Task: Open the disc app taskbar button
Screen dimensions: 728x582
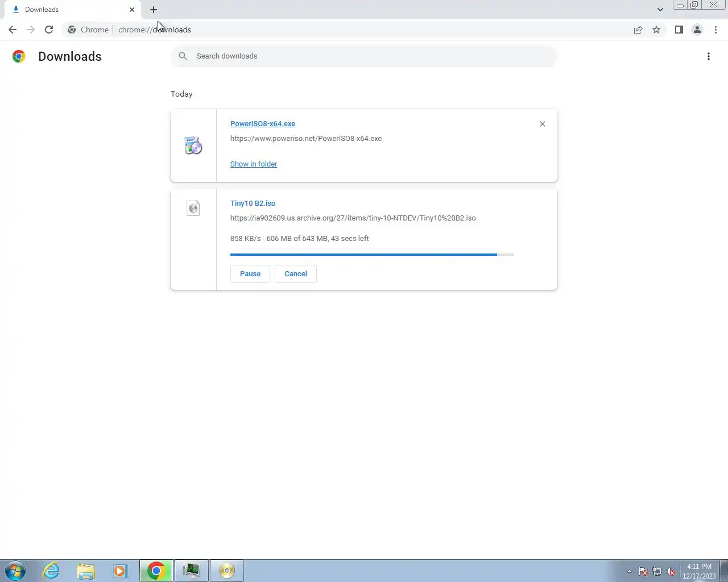Action: tap(227, 571)
